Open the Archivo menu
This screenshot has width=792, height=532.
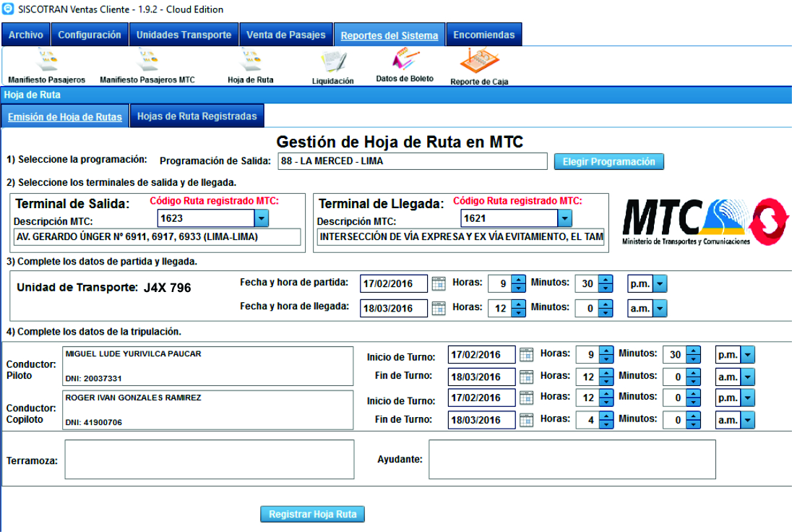click(x=26, y=35)
